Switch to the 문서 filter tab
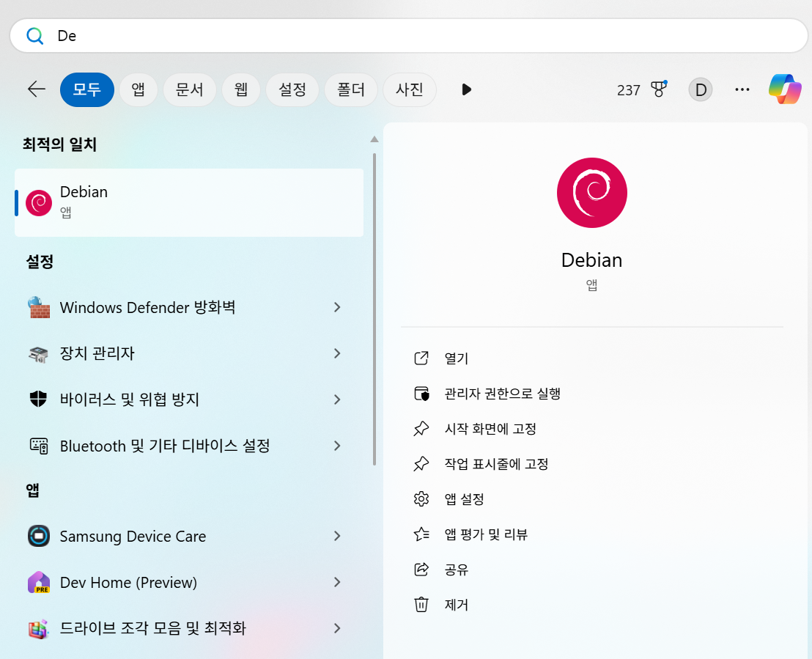Screen dimensions: 812x659 [190, 89]
